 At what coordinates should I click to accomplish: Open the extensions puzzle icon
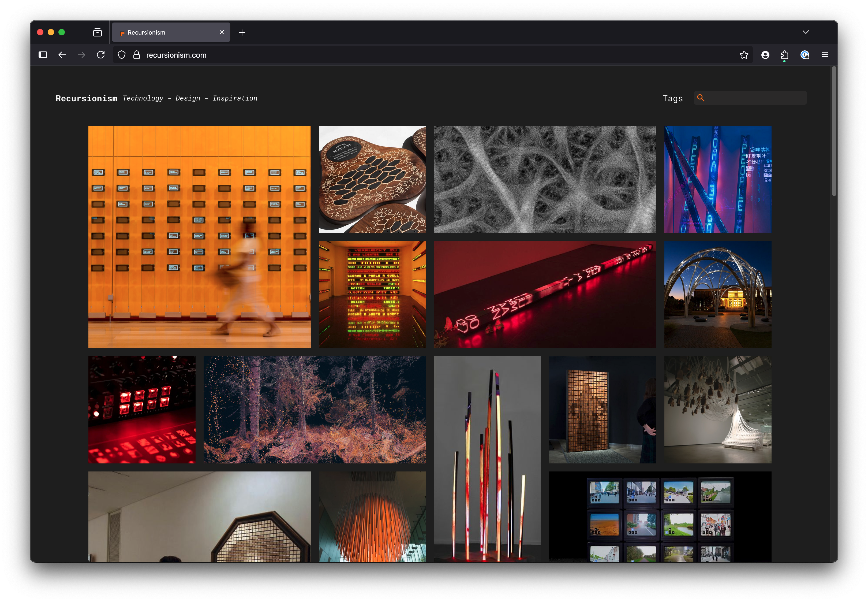click(x=784, y=55)
